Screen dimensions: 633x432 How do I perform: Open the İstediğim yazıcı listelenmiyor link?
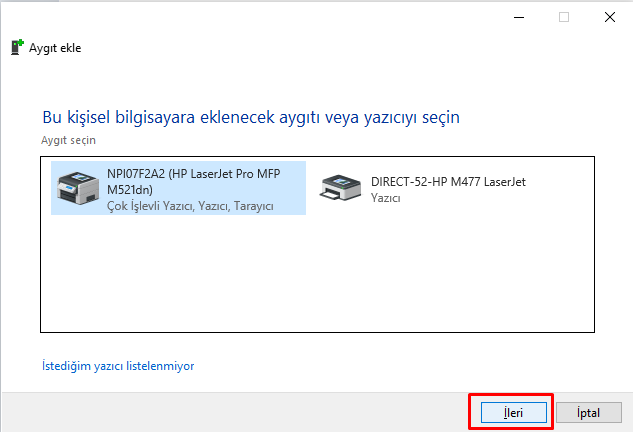[118, 366]
